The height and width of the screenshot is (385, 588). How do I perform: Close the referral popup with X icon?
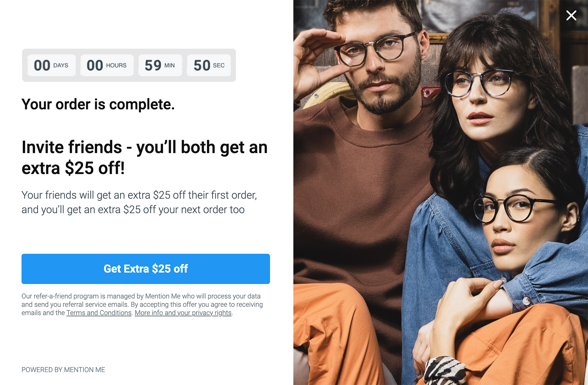[x=571, y=15]
